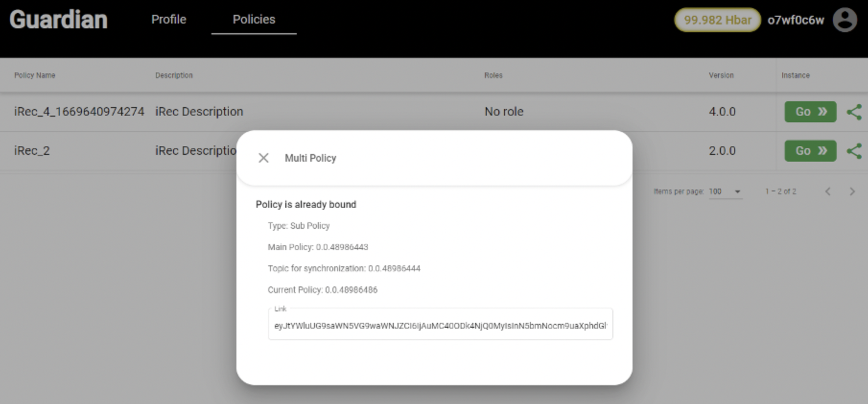This screenshot has height=404, width=868.
Task: Click the iRec_4_1669640974274 policy name
Action: click(79, 112)
